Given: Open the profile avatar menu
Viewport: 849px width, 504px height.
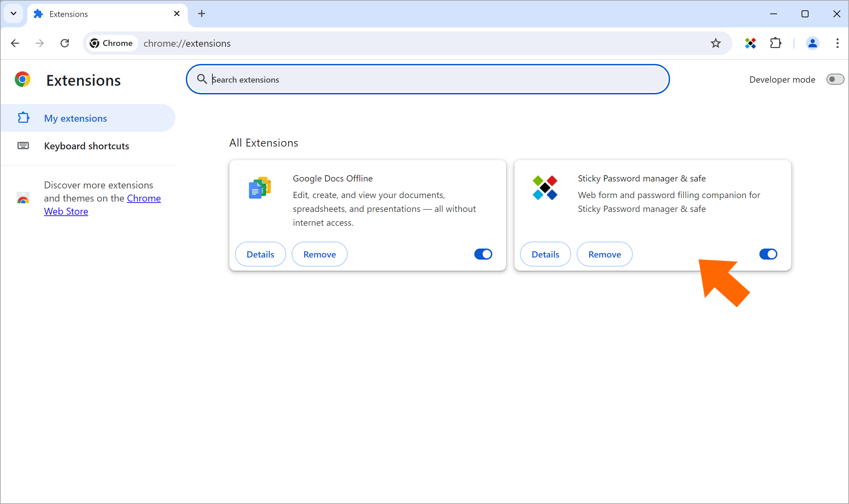Looking at the screenshot, I should (x=812, y=43).
